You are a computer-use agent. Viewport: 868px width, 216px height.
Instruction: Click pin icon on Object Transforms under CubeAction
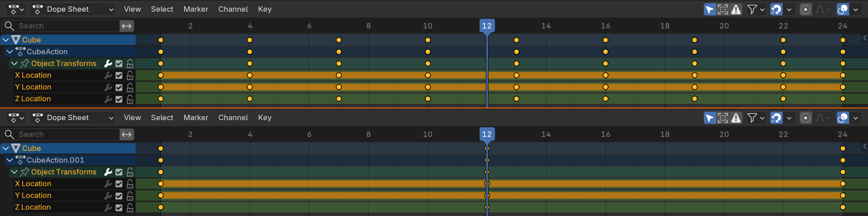pyautogui.click(x=25, y=63)
